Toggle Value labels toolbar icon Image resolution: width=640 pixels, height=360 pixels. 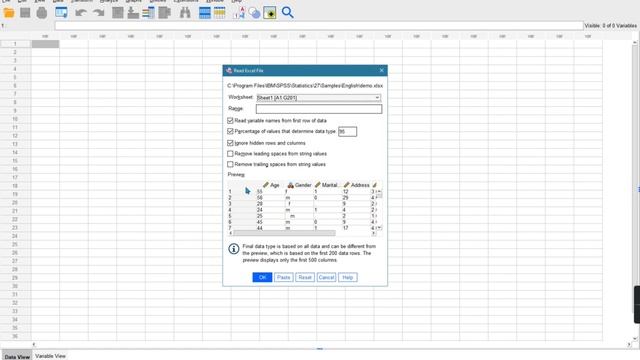coord(239,13)
